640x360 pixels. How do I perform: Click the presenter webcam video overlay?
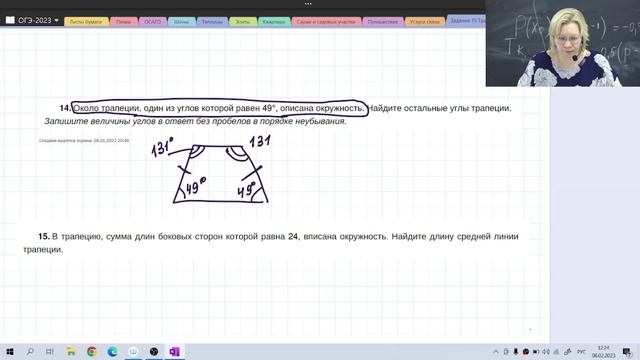click(563, 43)
